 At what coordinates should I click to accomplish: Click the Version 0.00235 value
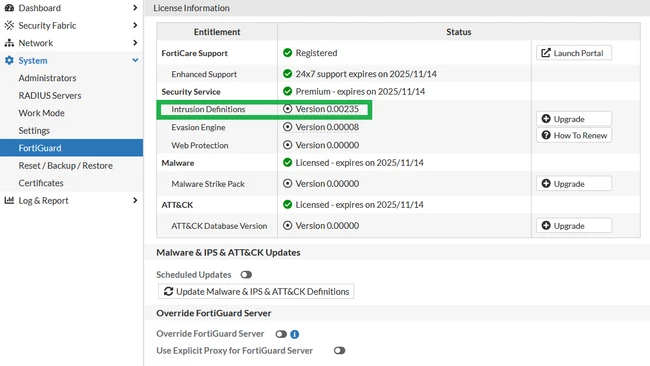pyautogui.click(x=327, y=109)
